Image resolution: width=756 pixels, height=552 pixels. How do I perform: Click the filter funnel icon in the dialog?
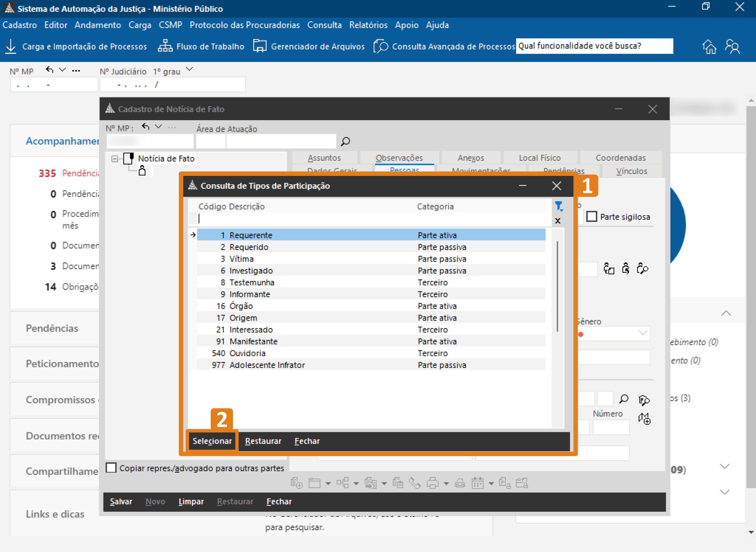pos(558,206)
